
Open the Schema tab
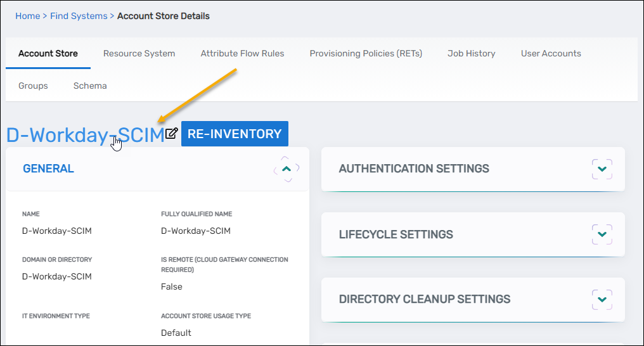[x=90, y=86]
